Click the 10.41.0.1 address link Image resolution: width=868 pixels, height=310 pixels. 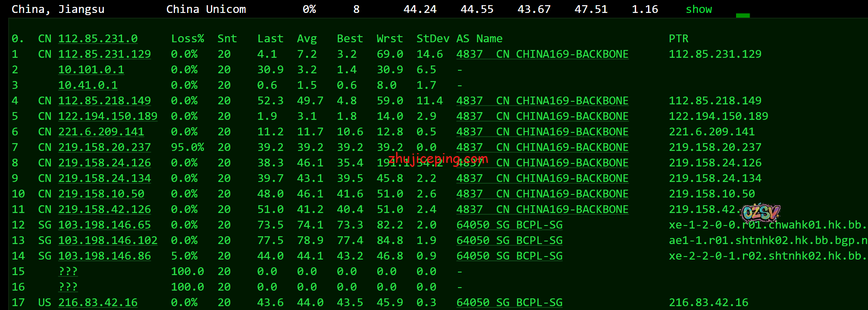pos(88,85)
